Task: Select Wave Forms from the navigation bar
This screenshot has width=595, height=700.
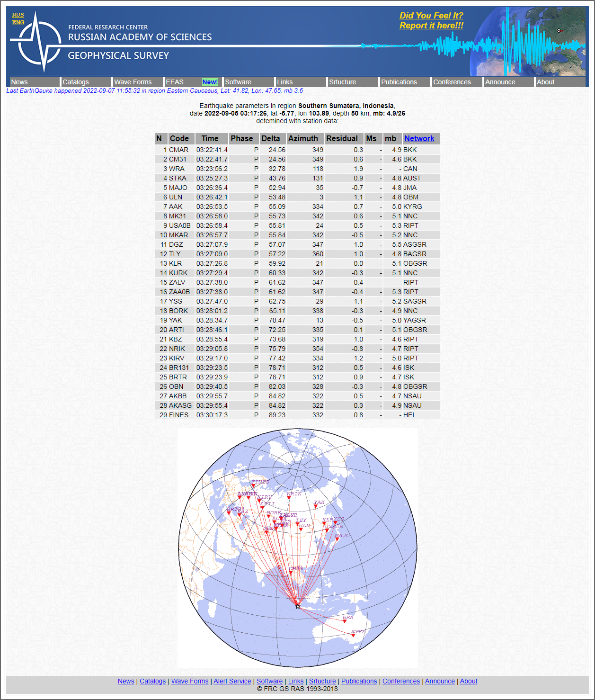Action: tap(133, 82)
